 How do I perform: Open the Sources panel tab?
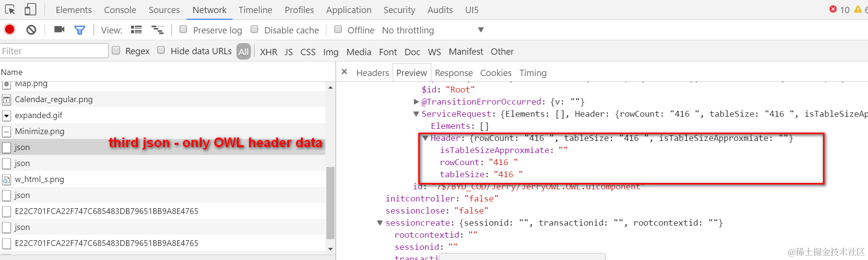pos(164,10)
